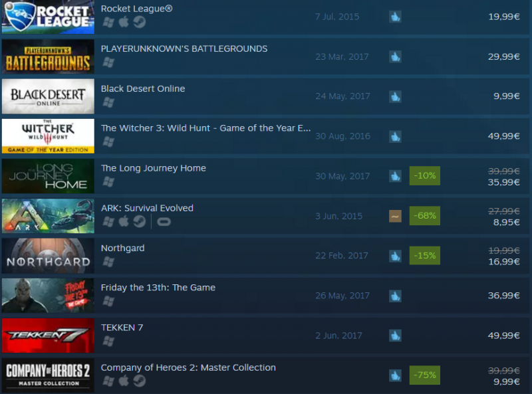
Task: Click the VR headset icon under ARK: Survival Evolved
Action: [164, 222]
